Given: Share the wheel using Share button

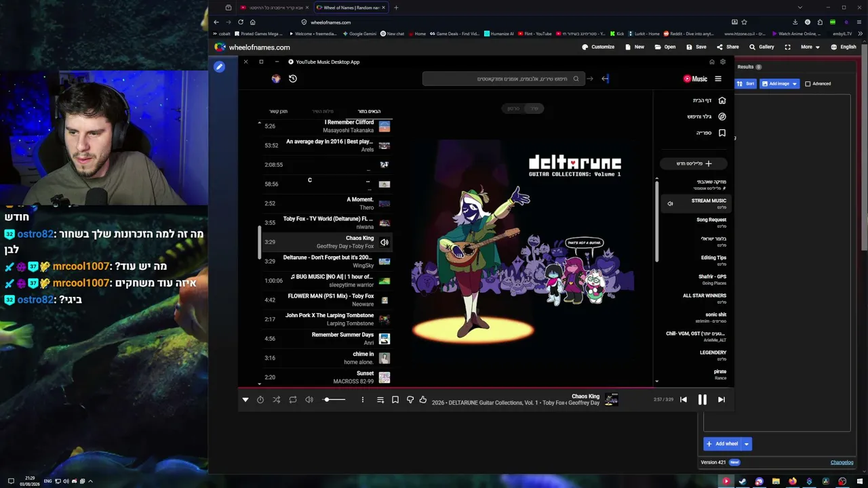Looking at the screenshot, I should (728, 47).
